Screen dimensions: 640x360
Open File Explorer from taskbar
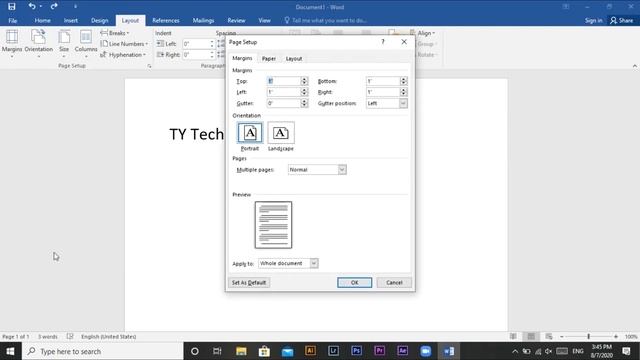click(241, 351)
